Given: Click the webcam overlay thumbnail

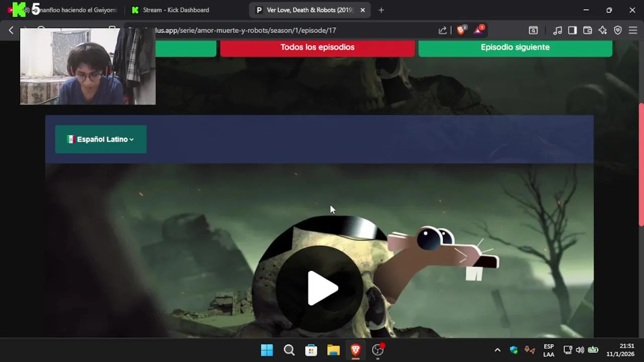Looking at the screenshot, I should (88, 66).
